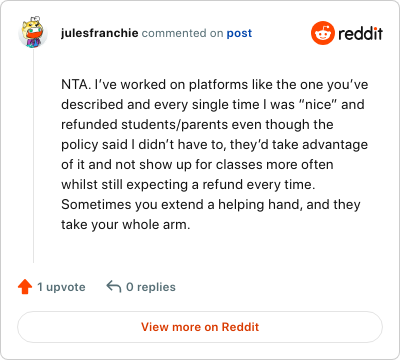
Task: Click the orange Reddit Snoo logo icon
Action: click(x=322, y=33)
